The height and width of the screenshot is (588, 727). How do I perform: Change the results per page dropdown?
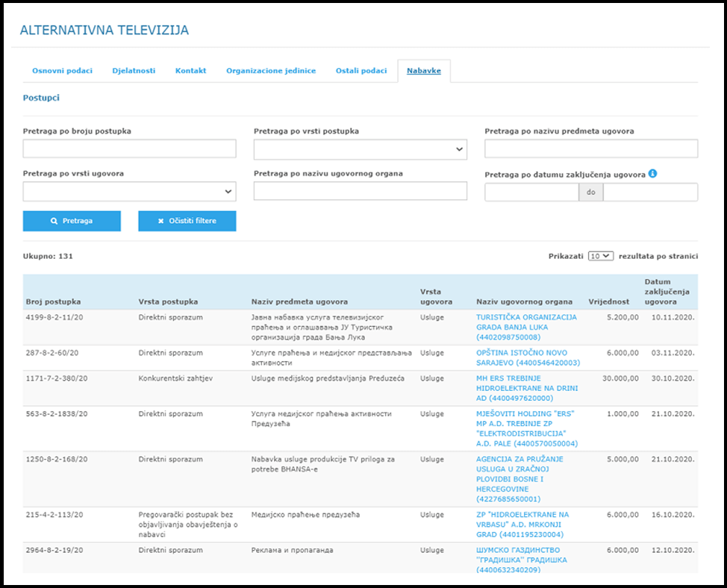coord(600,256)
